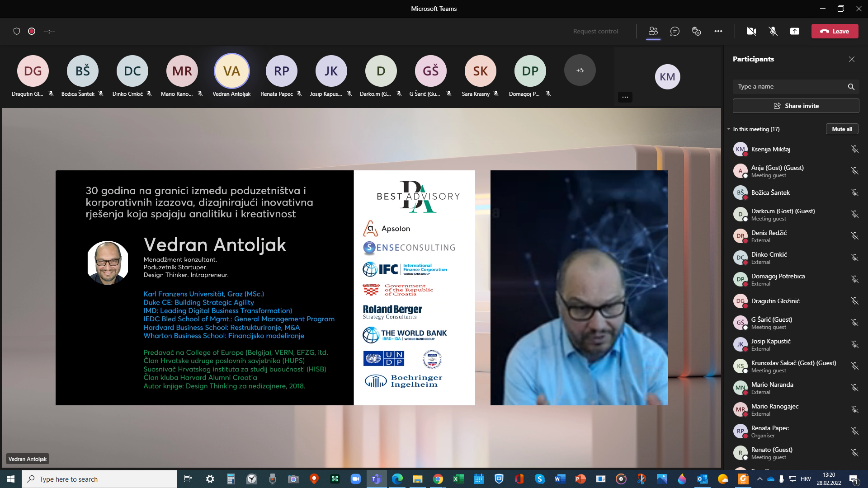Screen dimensions: 868x488
Task: Select Mario Ranogajec in participants list
Action: click(796, 409)
